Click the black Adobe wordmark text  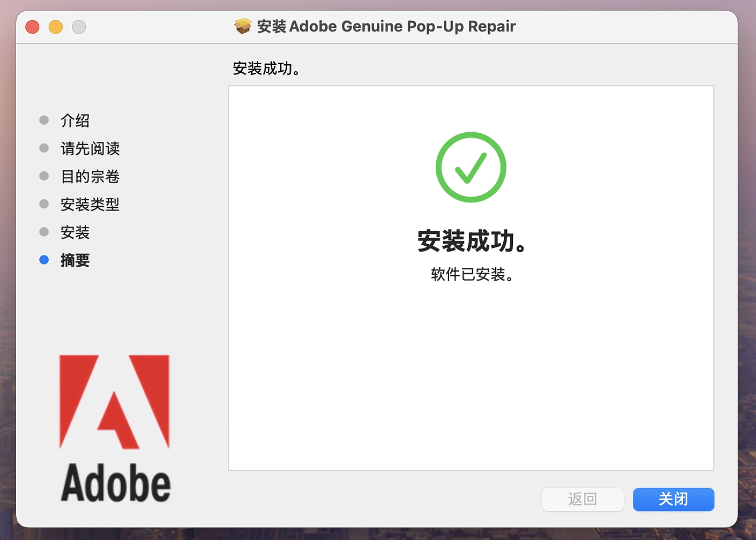point(116,483)
